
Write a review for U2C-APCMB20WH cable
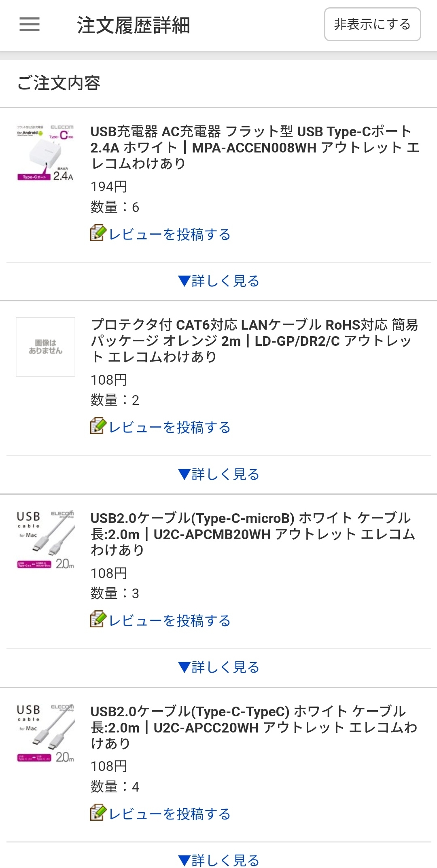point(170,621)
